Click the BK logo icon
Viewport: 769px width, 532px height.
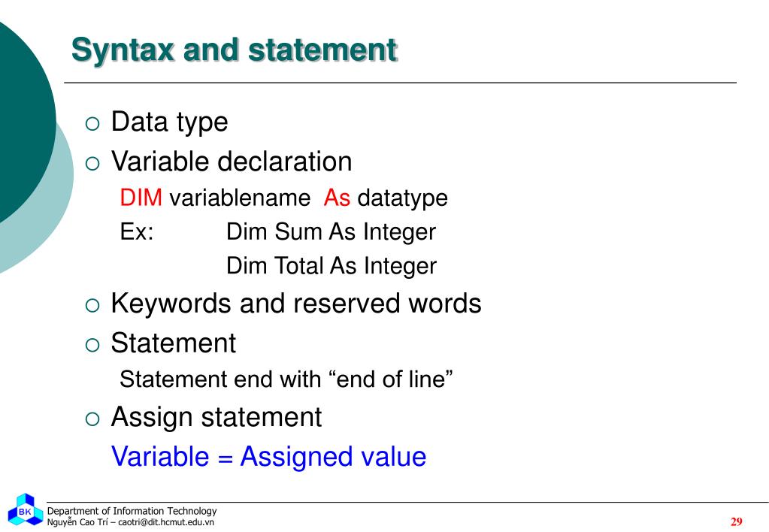[x=25, y=510]
